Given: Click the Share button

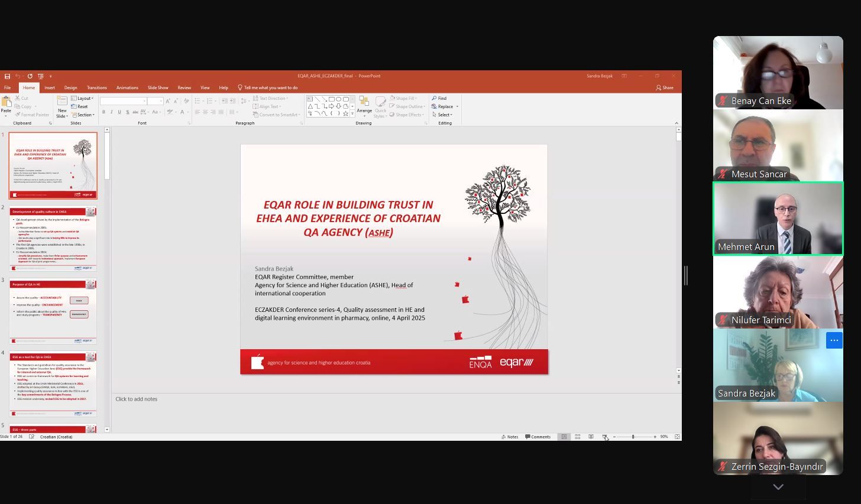Looking at the screenshot, I should click(665, 87).
